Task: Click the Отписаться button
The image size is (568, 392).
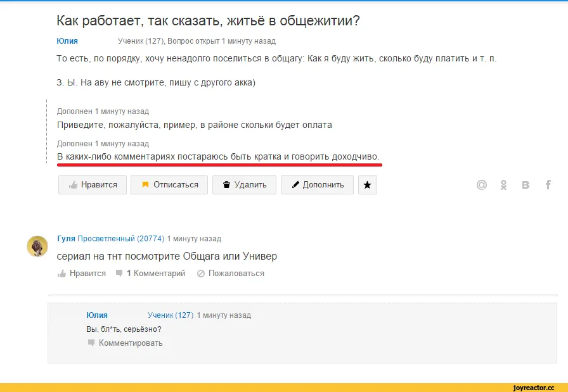Action: [x=169, y=185]
